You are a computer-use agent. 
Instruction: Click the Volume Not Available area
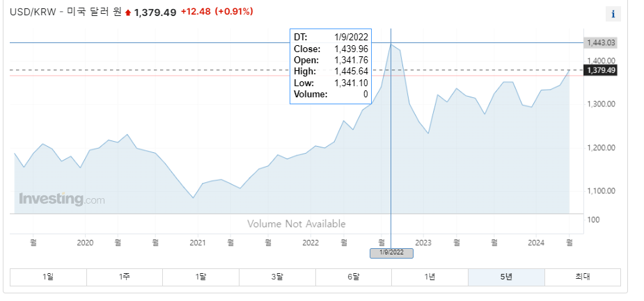(296, 224)
